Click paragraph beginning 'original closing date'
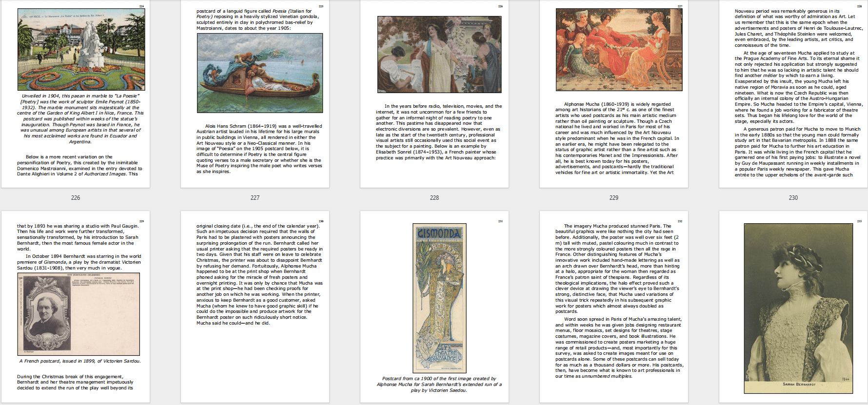 point(259,274)
